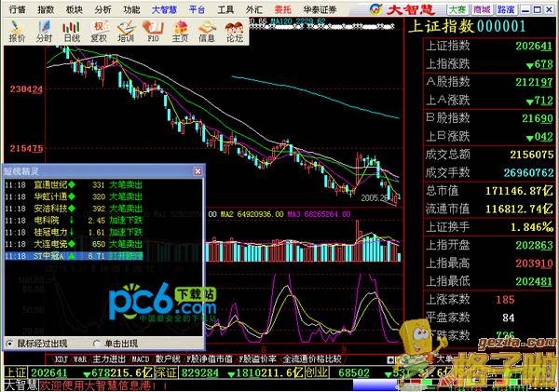Click the 大智慧 logo icon in title bar
559x392 pixels.
coord(375,9)
